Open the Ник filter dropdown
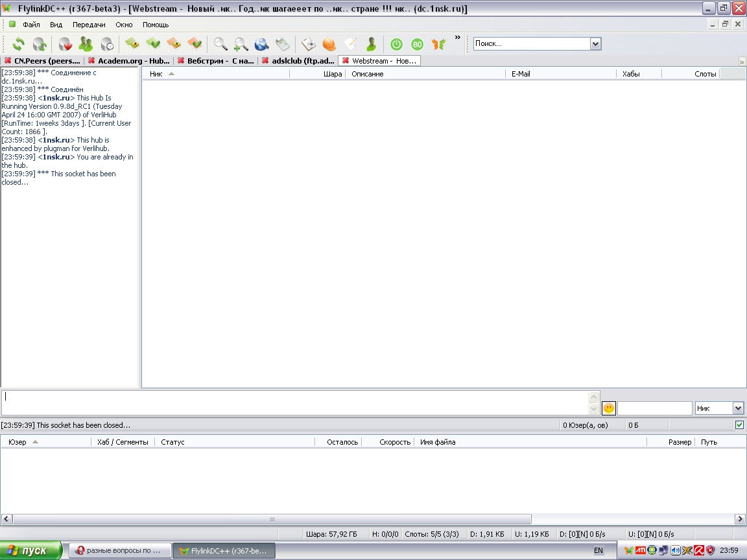The image size is (747, 560). [738, 408]
